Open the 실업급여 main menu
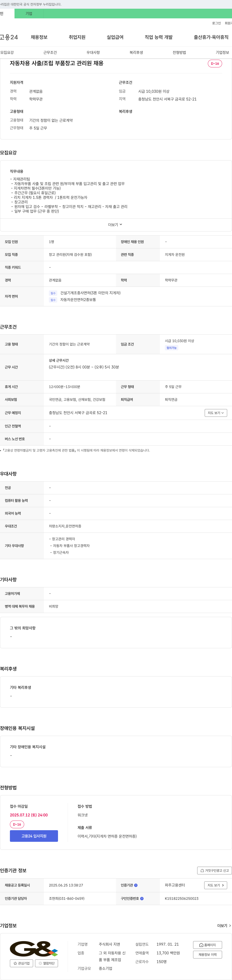This screenshot has height=980, width=232. (x=115, y=37)
